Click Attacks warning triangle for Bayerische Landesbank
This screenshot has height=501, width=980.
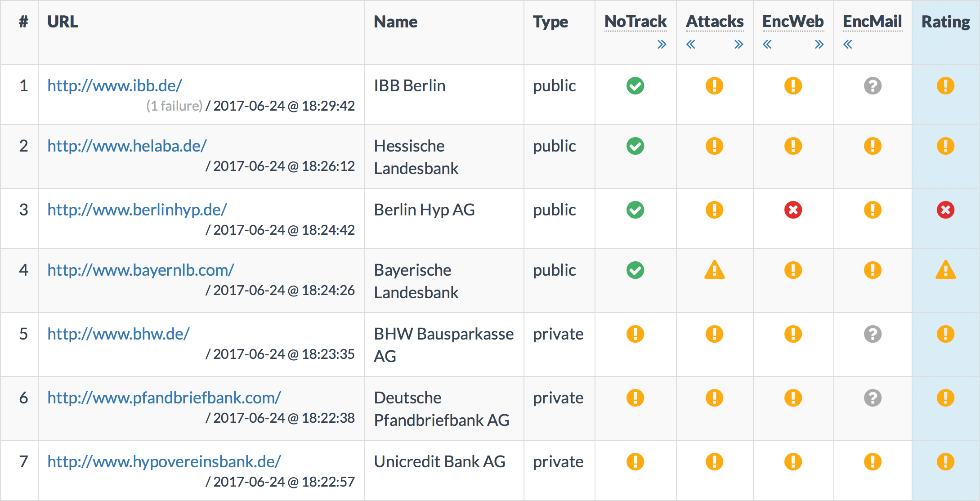[714, 270]
